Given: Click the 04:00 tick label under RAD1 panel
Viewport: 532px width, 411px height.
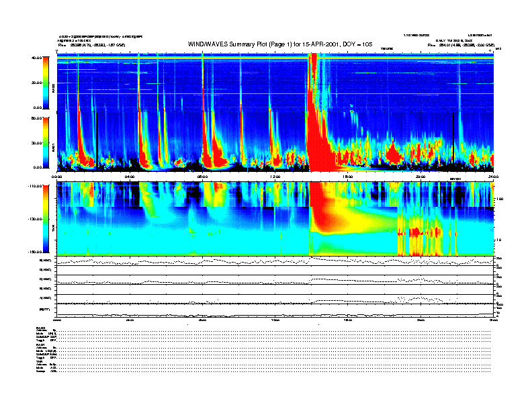Looking at the screenshot, I should coord(130,177).
